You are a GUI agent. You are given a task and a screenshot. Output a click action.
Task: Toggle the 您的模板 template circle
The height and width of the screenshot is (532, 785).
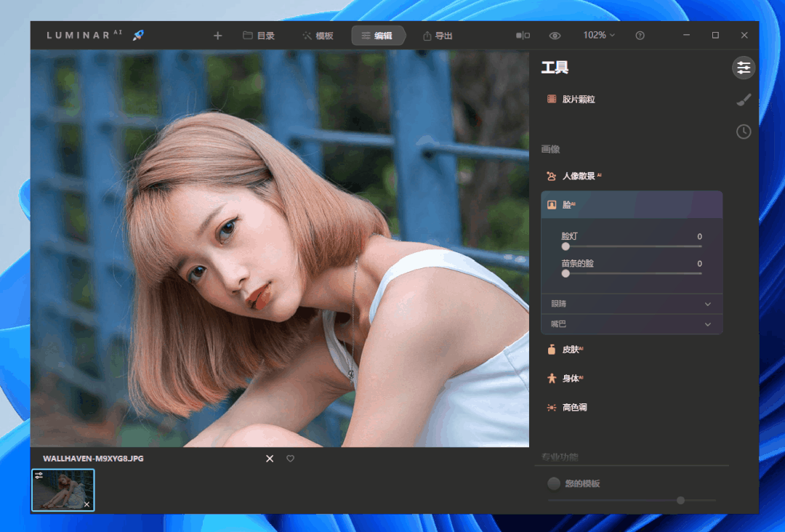pos(554,483)
